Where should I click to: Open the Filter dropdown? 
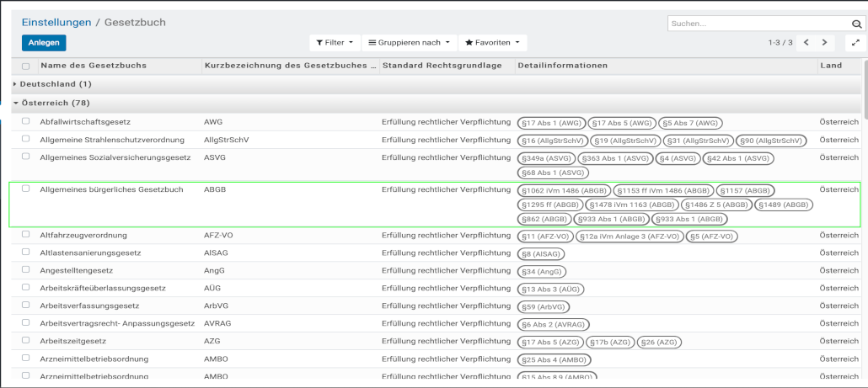point(335,42)
